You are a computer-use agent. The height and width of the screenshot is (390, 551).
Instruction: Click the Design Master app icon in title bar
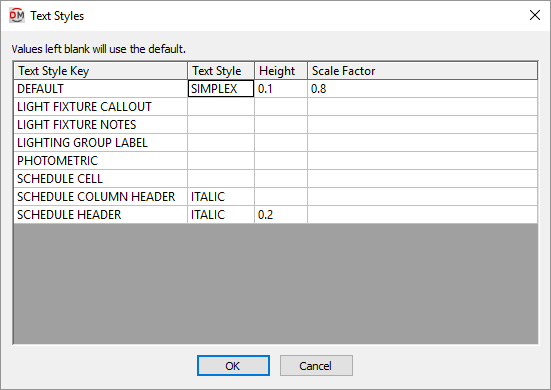17,15
